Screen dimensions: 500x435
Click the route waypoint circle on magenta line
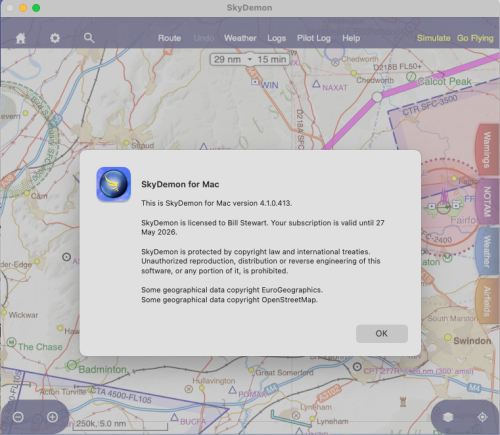pyautogui.click(x=377, y=97)
